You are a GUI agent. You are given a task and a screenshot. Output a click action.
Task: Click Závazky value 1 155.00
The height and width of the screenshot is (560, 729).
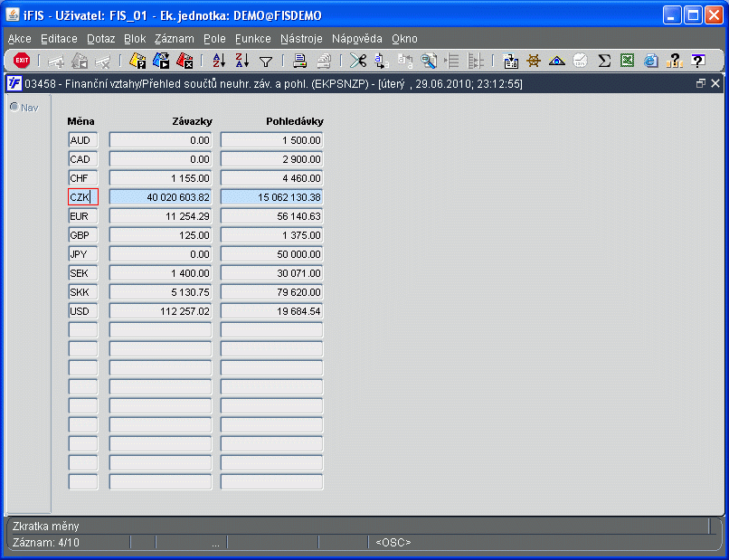coord(160,178)
